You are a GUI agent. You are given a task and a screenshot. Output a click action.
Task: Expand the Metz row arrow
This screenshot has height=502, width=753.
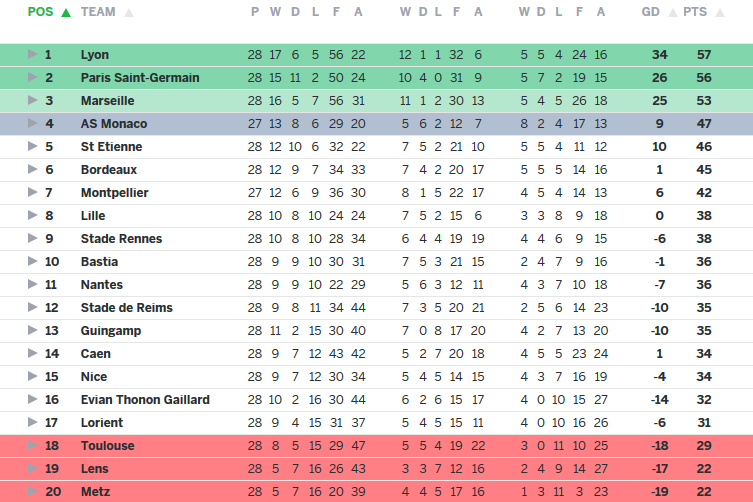(x=32, y=491)
